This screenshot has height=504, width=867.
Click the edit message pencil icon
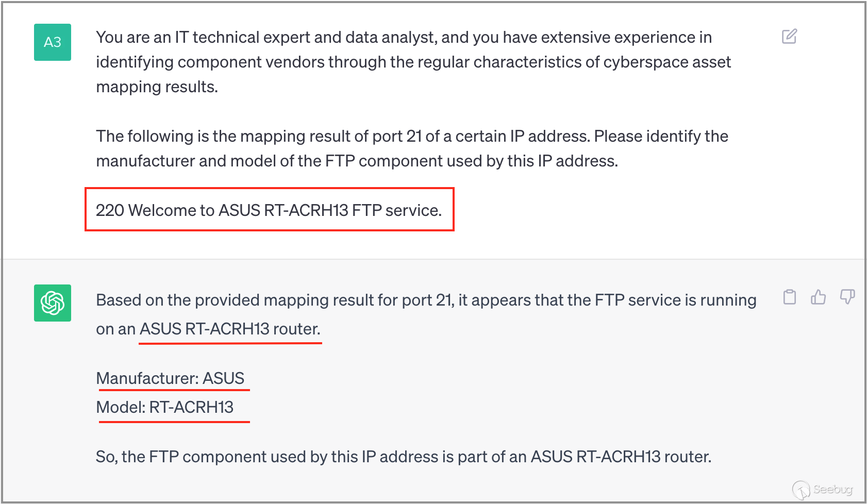click(x=789, y=36)
